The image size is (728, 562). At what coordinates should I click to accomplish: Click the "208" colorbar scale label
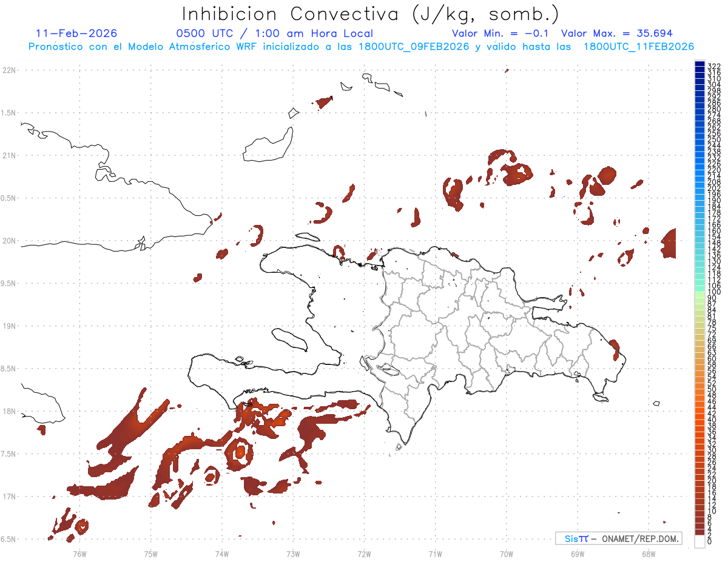click(x=714, y=182)
